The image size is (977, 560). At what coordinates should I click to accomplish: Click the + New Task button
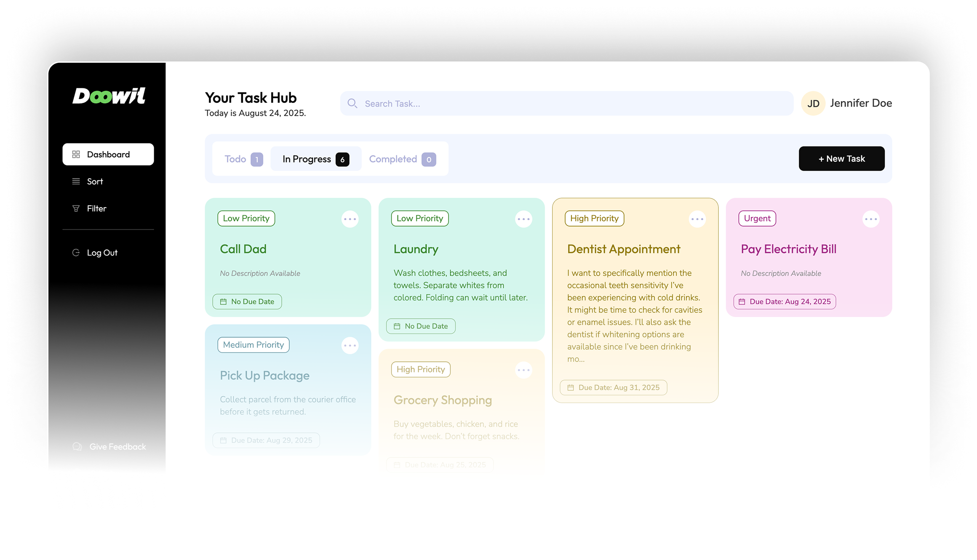pyautogui.click(x=841, y=159)
